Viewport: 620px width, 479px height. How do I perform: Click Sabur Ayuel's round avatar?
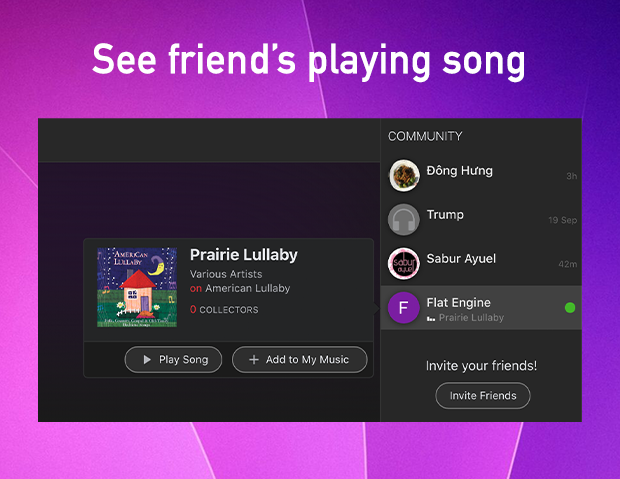click(x=404, y=263)
